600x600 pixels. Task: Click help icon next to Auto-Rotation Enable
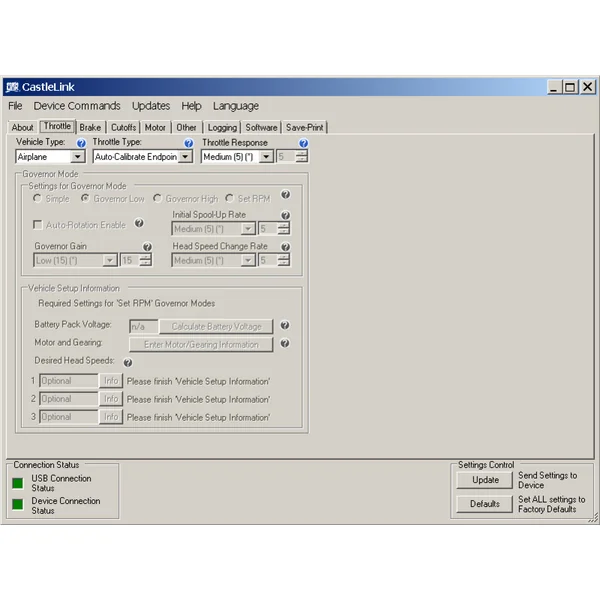pos(139,224)
